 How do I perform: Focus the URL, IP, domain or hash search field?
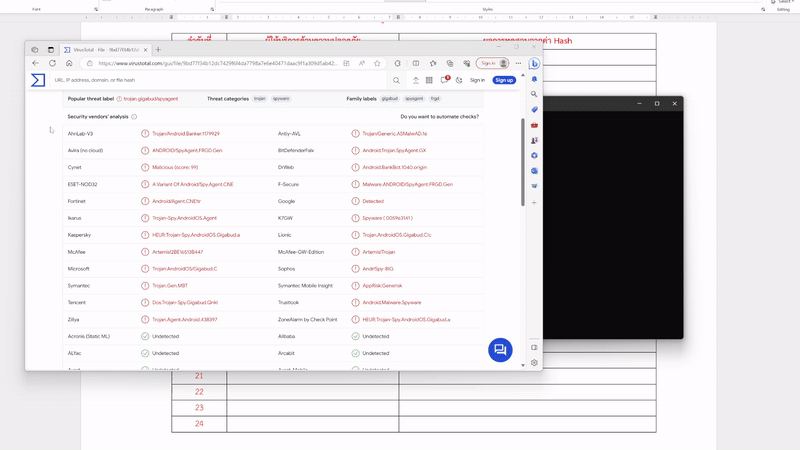[x=219, y=80]
